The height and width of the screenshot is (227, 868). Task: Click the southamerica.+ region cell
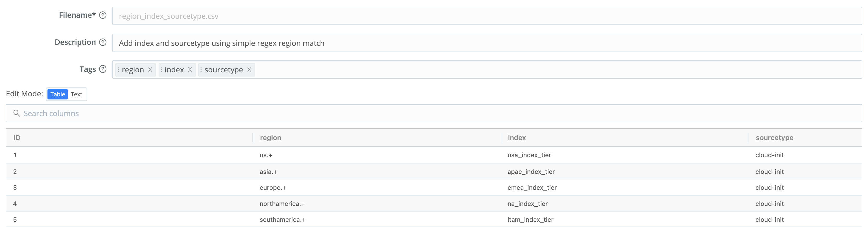tap(282, 220)
